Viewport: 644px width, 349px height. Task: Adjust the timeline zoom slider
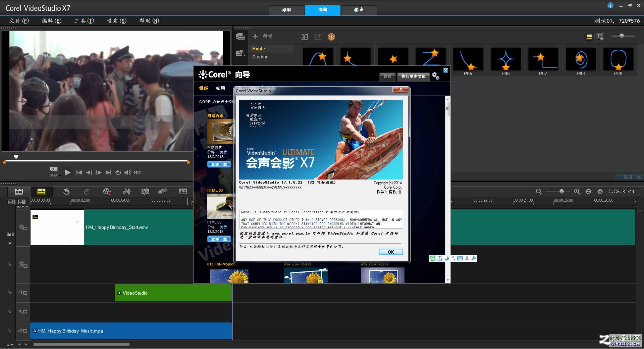[x=561, y=192]
